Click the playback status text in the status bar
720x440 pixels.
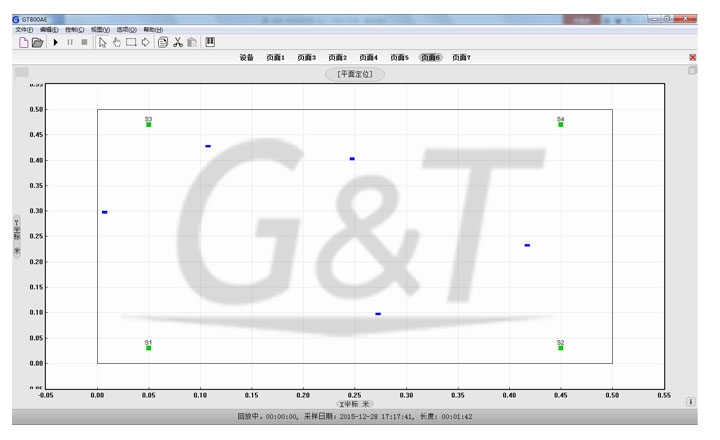tap(354, 417)
